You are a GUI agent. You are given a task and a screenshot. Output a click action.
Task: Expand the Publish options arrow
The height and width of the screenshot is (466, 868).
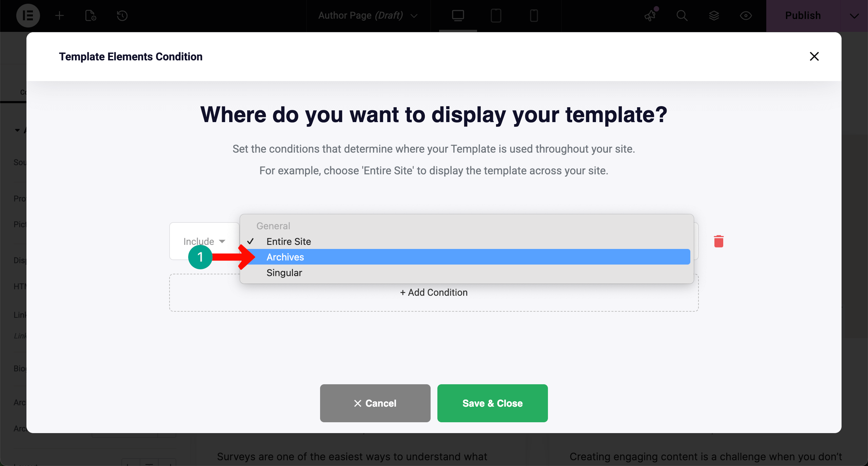tap(854, 16)
